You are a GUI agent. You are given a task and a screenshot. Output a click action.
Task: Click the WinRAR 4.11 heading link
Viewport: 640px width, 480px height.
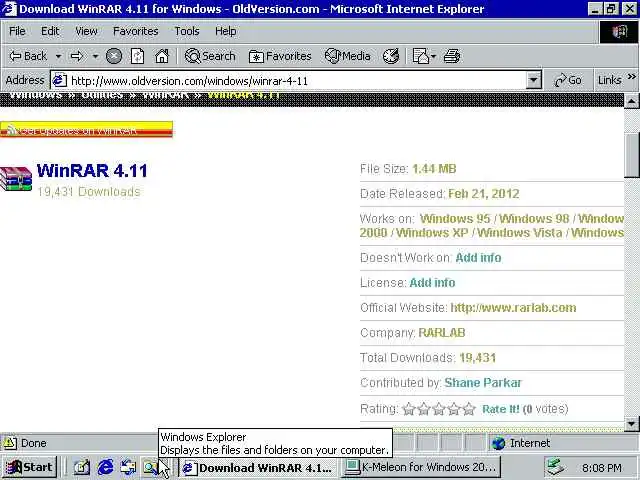click(x=92, y=171)
